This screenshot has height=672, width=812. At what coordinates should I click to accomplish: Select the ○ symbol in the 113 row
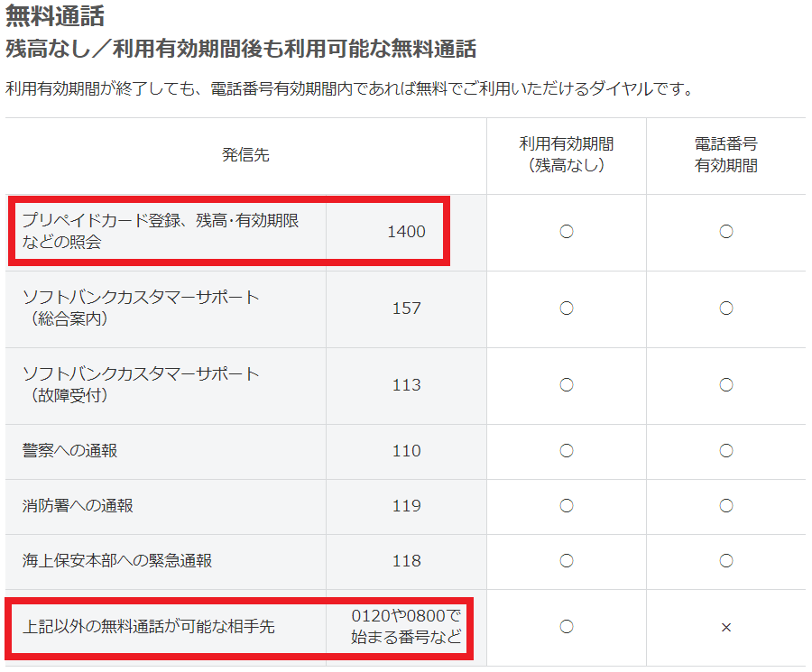point(566,385)
